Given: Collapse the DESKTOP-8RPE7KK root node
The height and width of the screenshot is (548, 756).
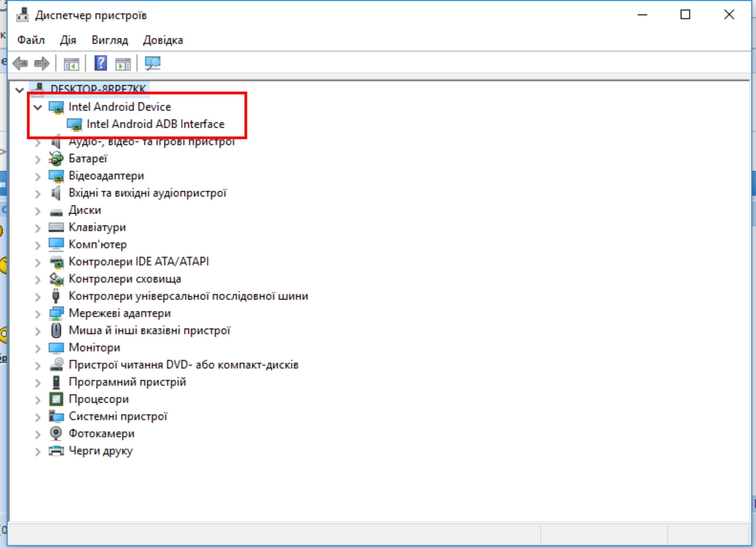Looking at the screenshot, I should [x=20, y=90].
